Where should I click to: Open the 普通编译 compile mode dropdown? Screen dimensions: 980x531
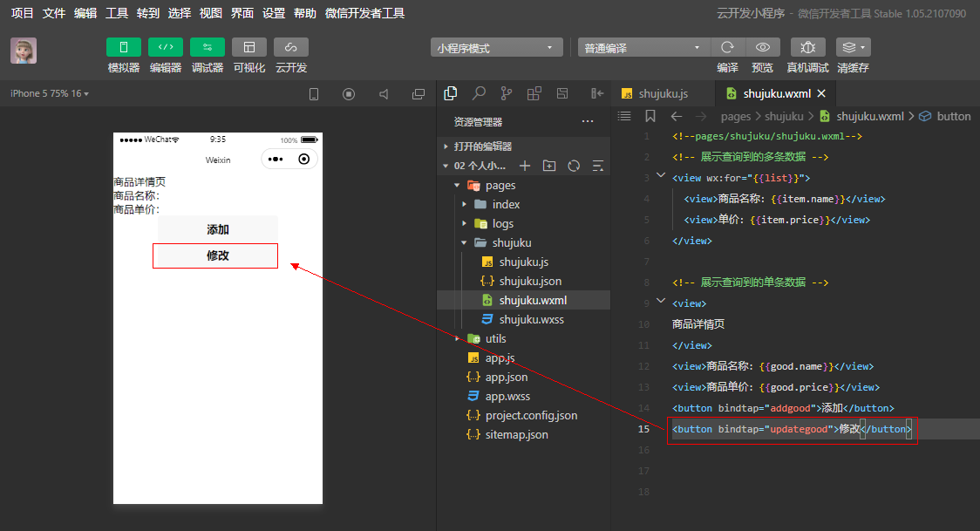pyautogui.click(x=643, y=47)
